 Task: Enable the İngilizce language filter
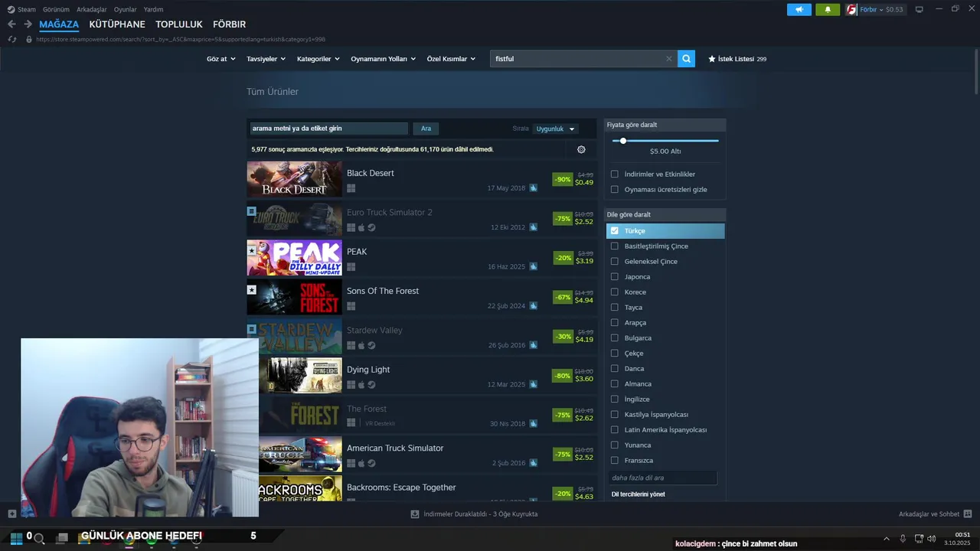(614, 399)
